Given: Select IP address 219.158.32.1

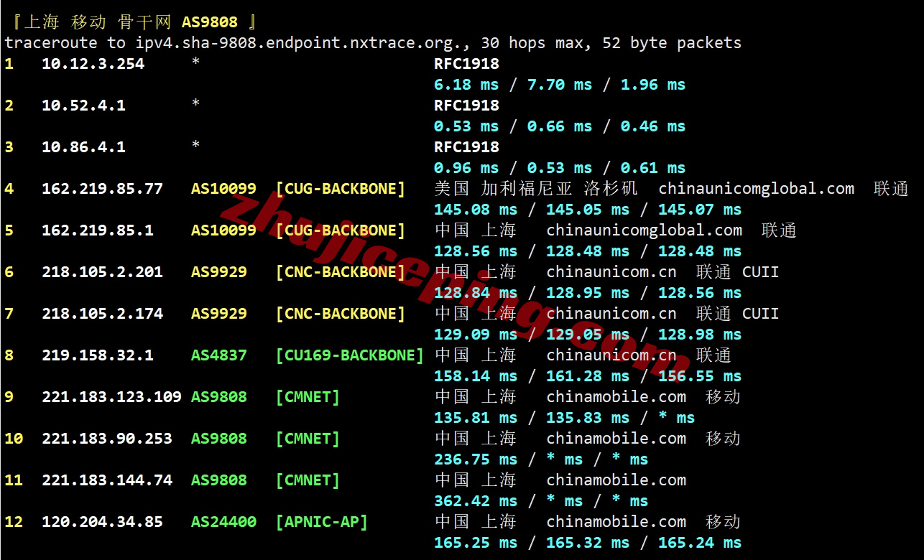Looking at the screenshot, I should point(98,355).
